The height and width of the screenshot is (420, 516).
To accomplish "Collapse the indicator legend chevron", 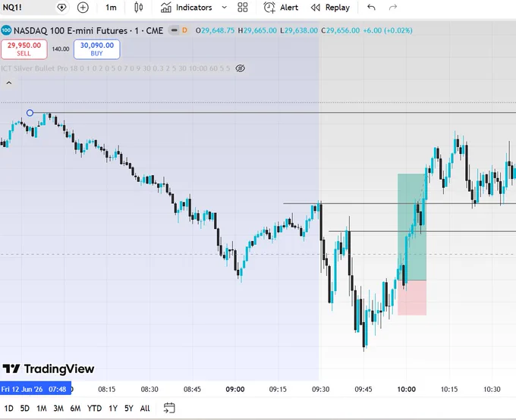I will pyautogui.click(x=9, y=83).
